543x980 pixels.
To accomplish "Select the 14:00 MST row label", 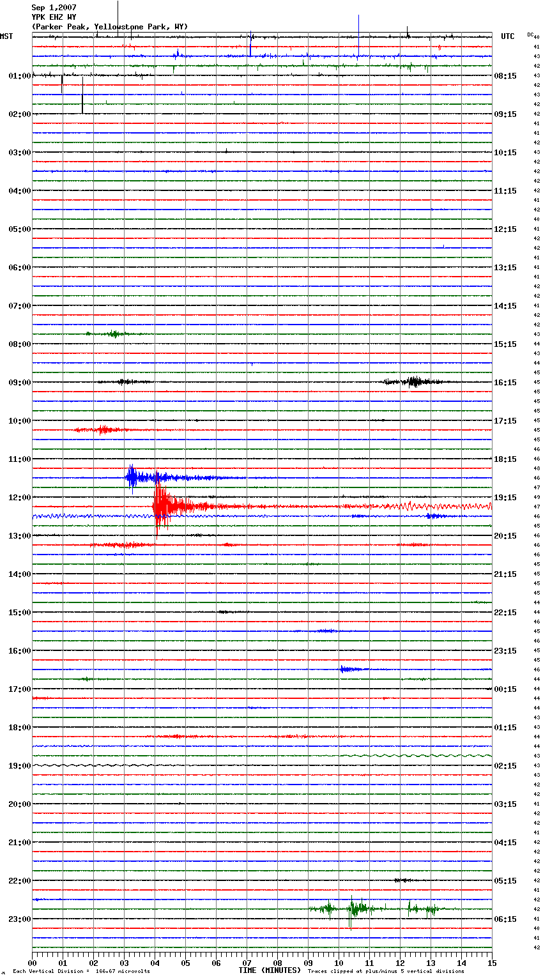I will 20,574.
